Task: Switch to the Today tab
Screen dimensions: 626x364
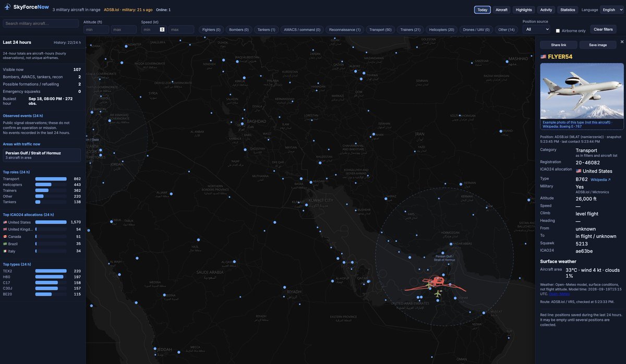Action: [483, 9]
